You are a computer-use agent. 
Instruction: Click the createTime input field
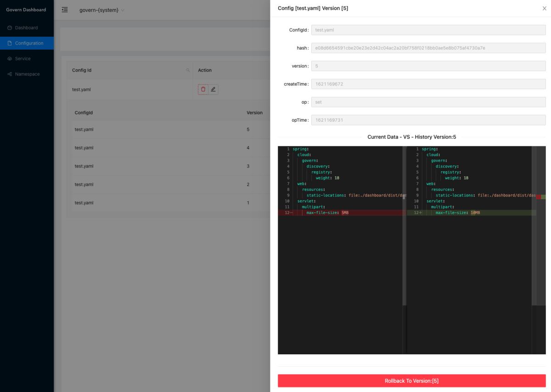click(428, 84)
